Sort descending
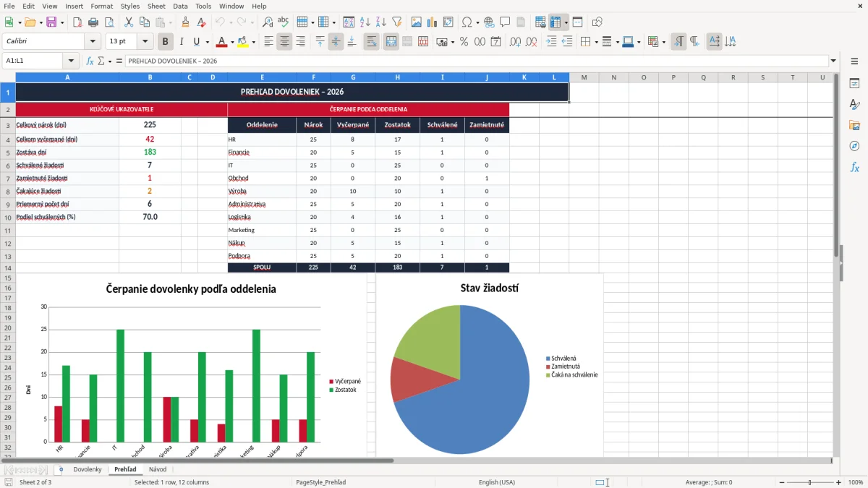Image resolution: width=868 pixels, height=488 pixels. (380, 22)
